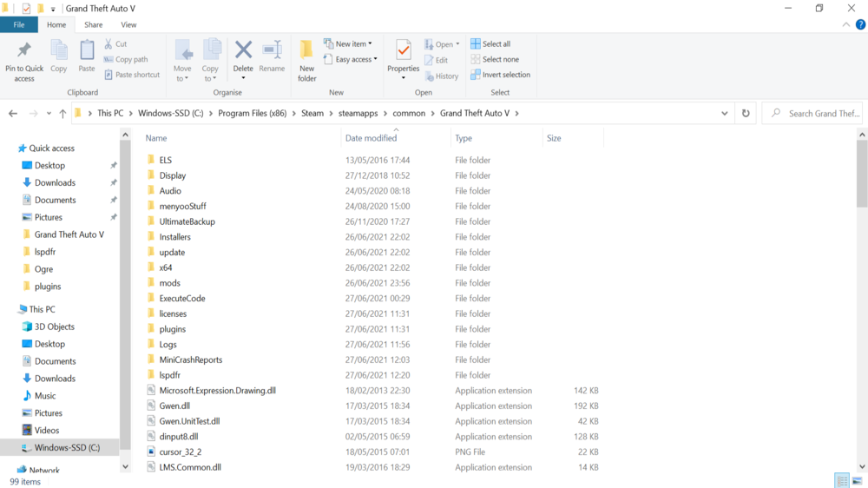This screenshot has width=868, height=488.
Task: Click the Rename icon in ribbon
Action: [x=272, y=51]
